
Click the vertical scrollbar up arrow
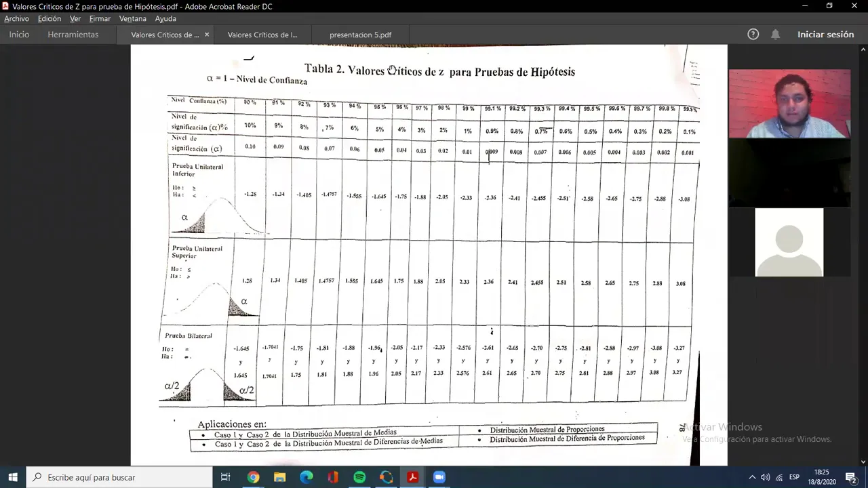[x=863, y=49]
